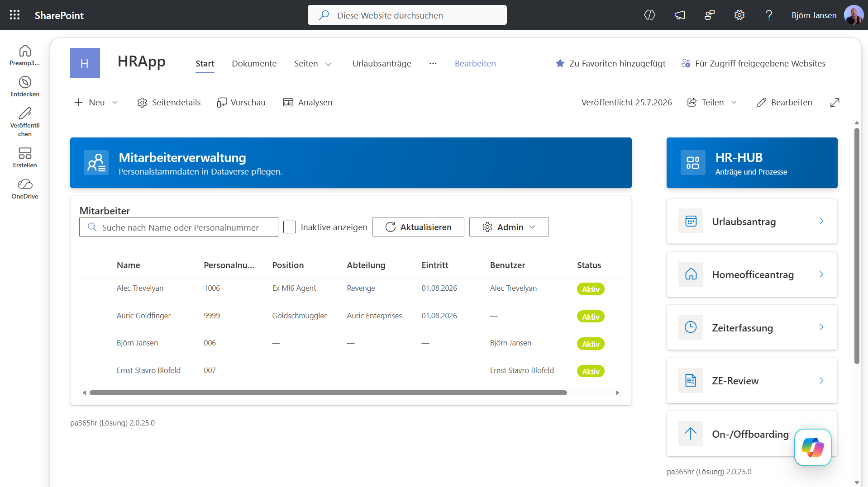Open Erstellen in the left sidebar
Image resolution: width=868 pixels, height=487 pixels.
click(25, 157)
